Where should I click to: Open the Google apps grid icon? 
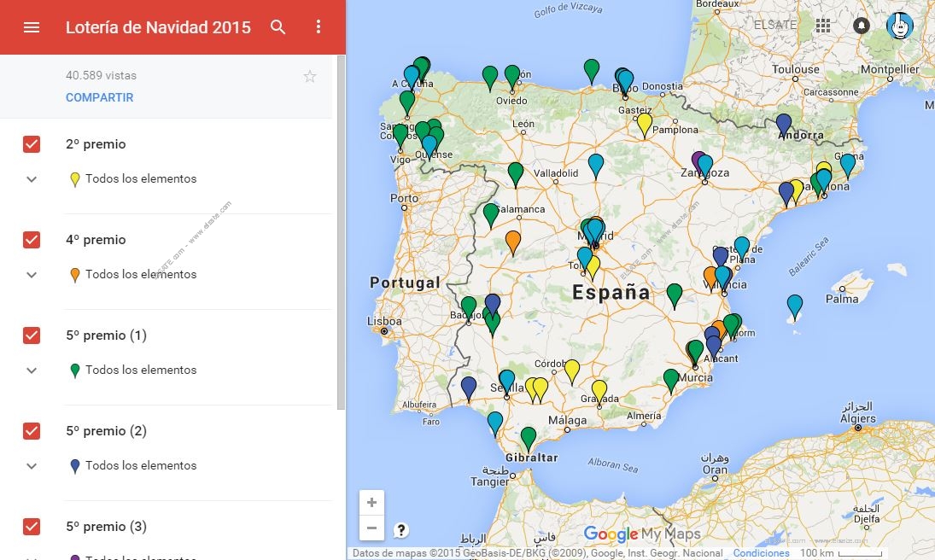[823, 25]
